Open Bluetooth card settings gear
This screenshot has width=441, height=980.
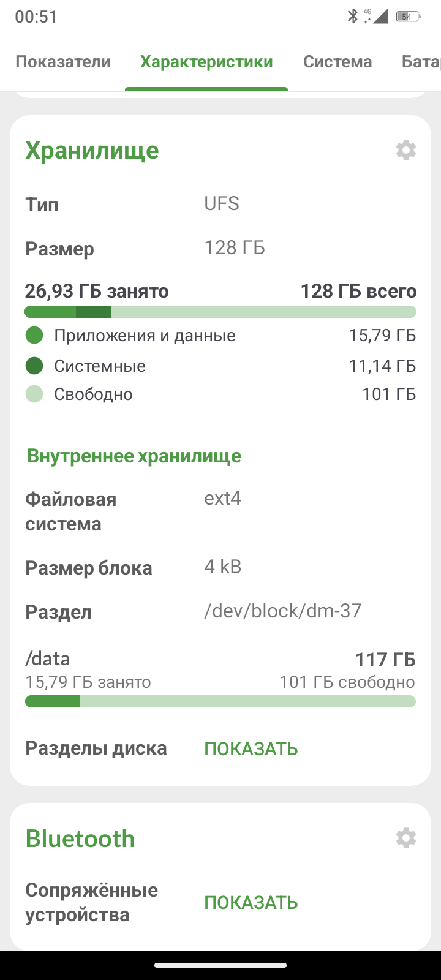[x=405, y=838]
